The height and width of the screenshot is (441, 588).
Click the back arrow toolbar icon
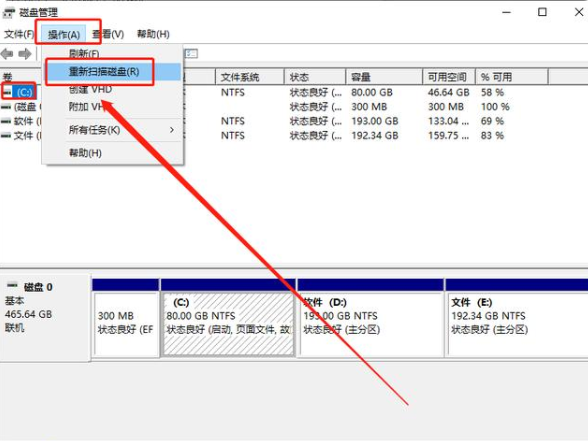pyautogui.click(x=7, y=54)
